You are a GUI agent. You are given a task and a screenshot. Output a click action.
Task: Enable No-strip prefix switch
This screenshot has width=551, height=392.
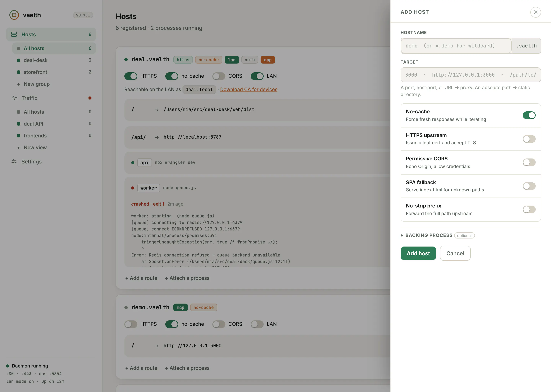(529, 210)
